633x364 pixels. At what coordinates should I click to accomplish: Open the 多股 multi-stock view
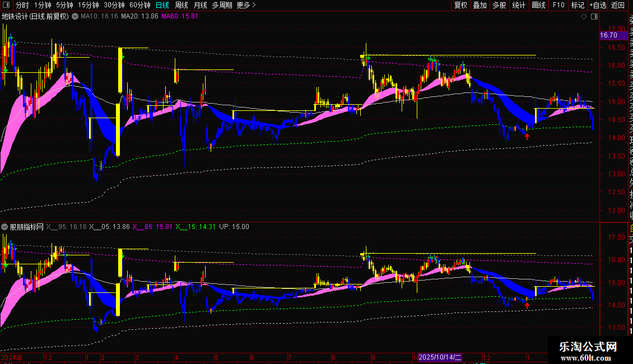point(499,5)
